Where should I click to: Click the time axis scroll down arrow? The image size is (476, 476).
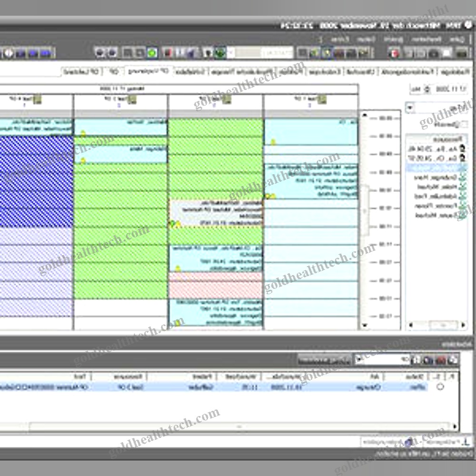tap(365, 326)
